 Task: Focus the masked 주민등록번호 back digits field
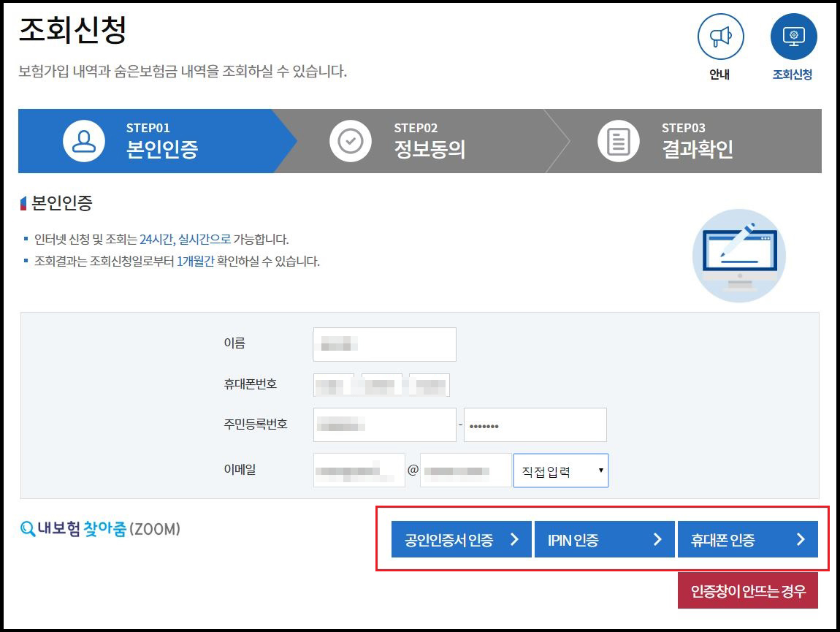tap(535, 424)
